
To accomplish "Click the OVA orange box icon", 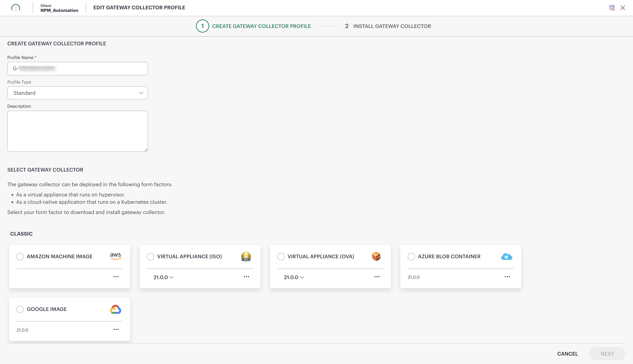I will click(x=376, y=256).
